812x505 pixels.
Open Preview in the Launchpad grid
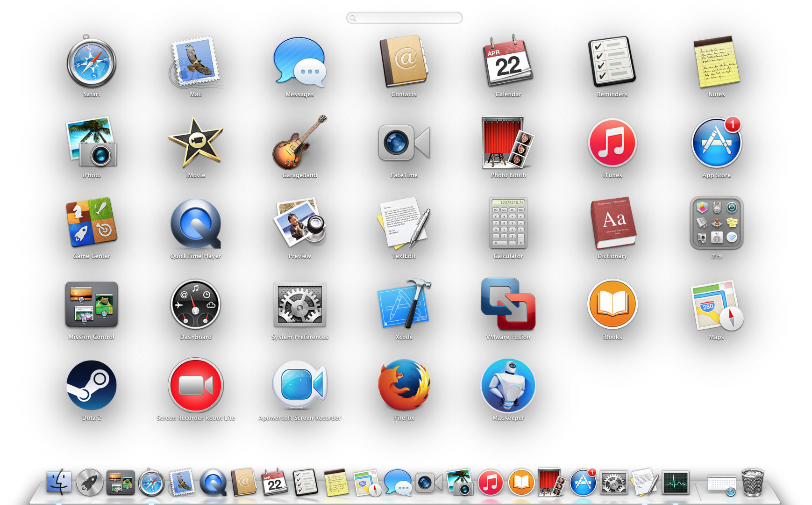299,223
